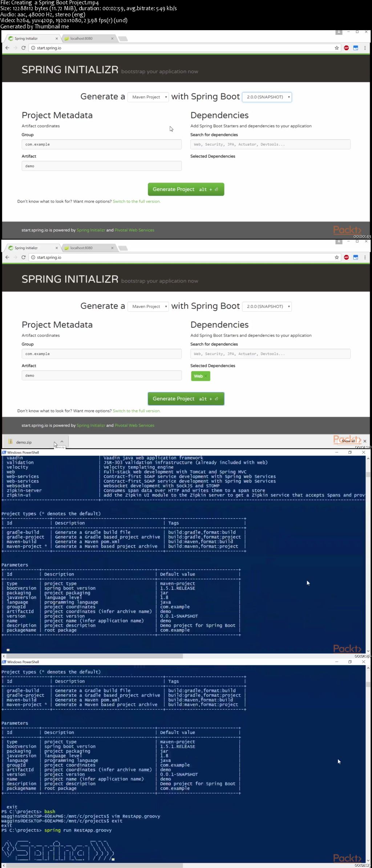Click Adblock Plus icon in frame without selected dependencies
Viewport: 372px width, 868px height.
pos(347,48)
